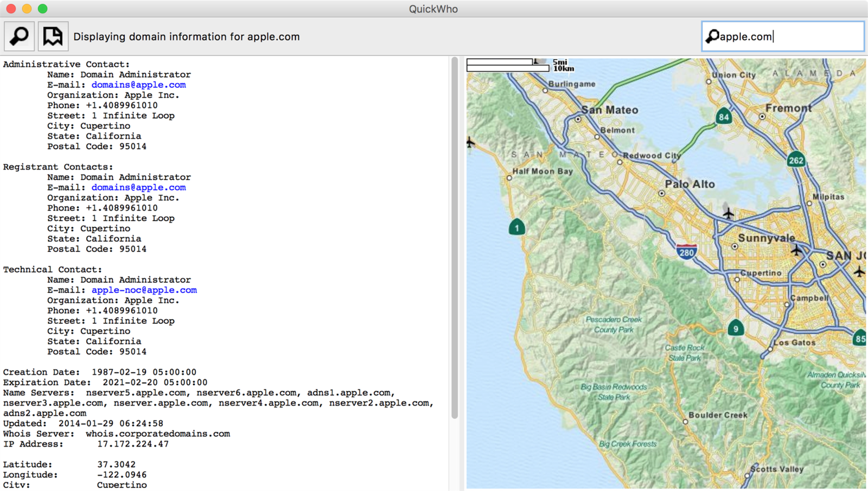
Task: Click the Fremont label on the map
Action: [x=789, y=108]
